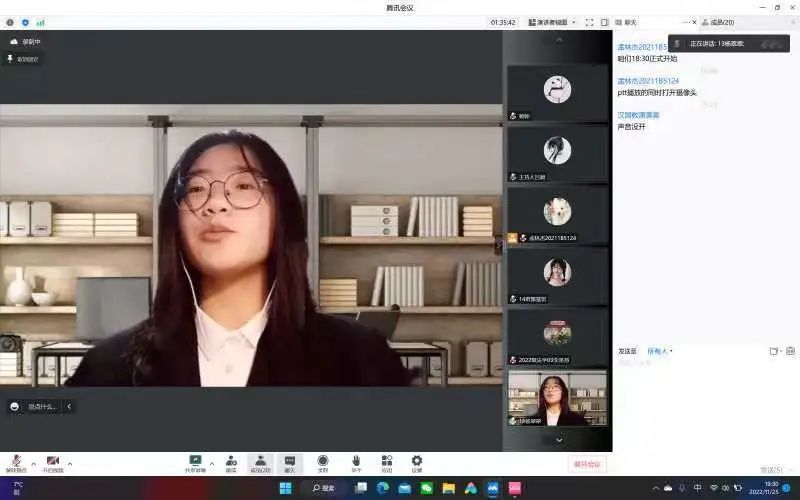
Task: Select the host participant tile
Action: tap(557, 154)
